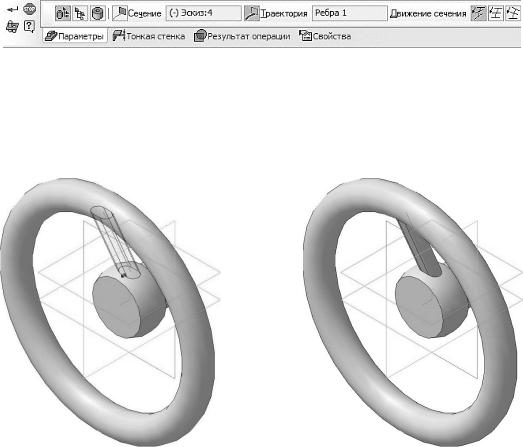Click the create object (enter arrow) icon
Image resolution: width=523 pixels, height=447 pixels.
[x=13, y=9]
